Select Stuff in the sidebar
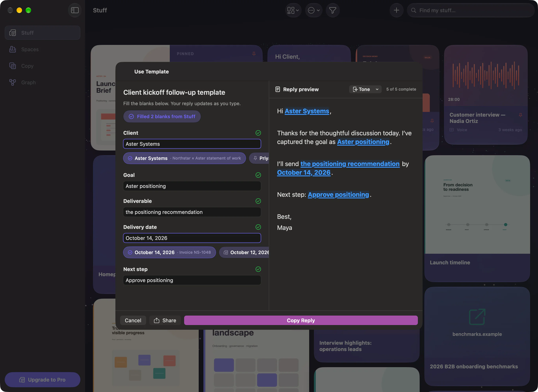This screenshot has width=538, height=392. tap(43, 33)
